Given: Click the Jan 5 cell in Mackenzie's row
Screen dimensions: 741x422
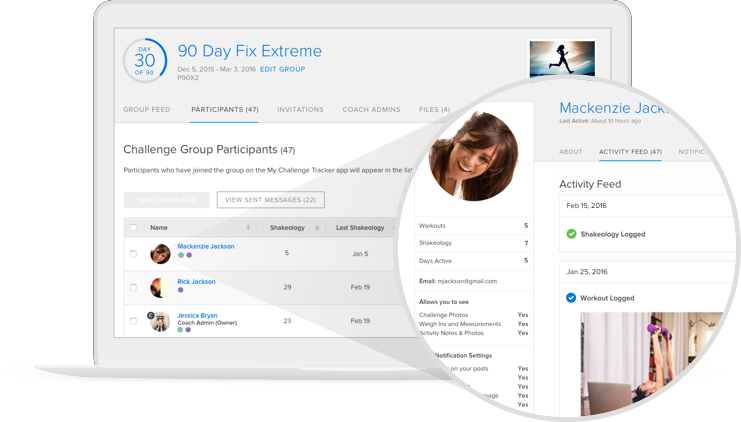Looking at the screenshot, I should click(x=360, y=254).
